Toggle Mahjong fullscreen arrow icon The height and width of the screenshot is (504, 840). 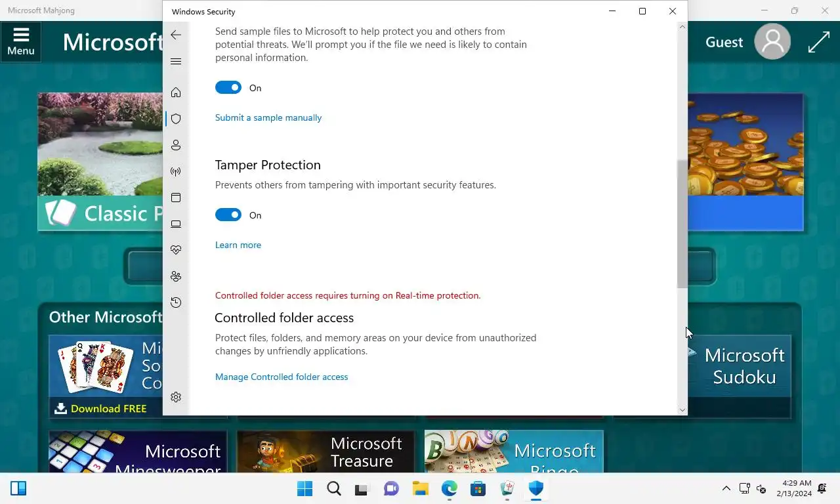[x=819, y=42]
